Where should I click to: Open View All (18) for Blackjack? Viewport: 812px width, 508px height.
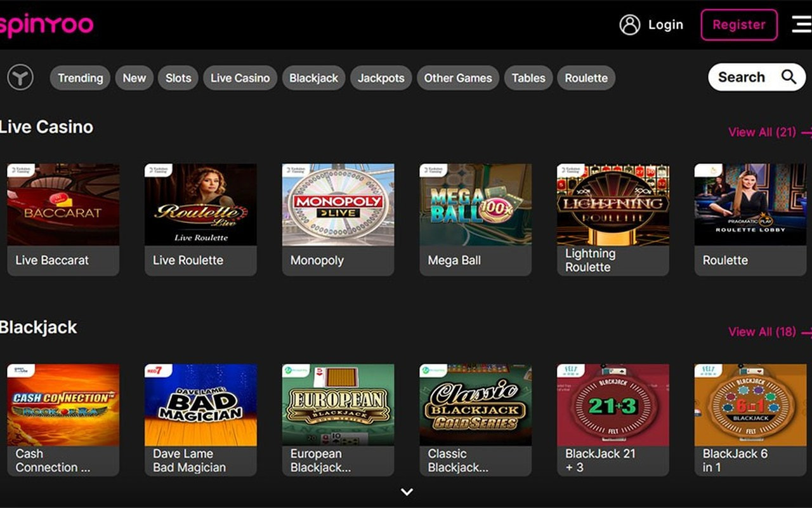click(x=770, y=331)
